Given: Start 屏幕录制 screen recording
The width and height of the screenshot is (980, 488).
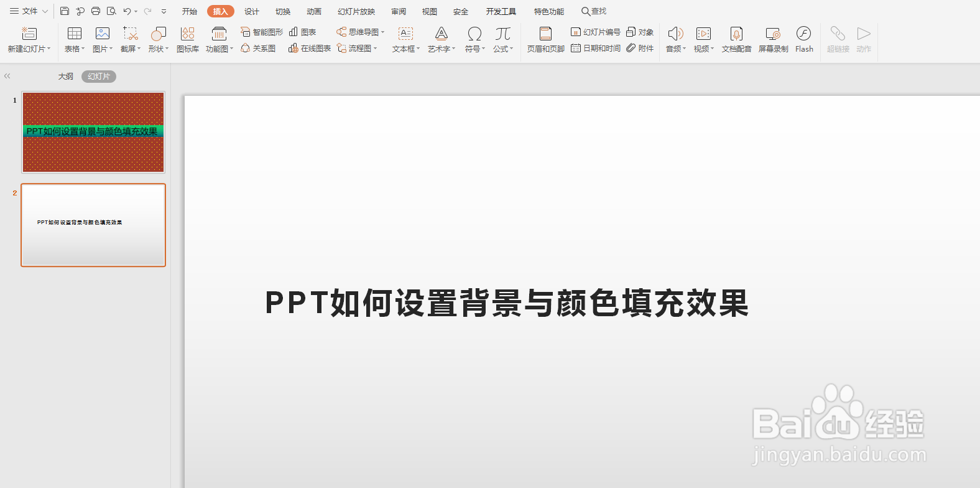Looking at the screenshot, I should [x=774, y=39].
